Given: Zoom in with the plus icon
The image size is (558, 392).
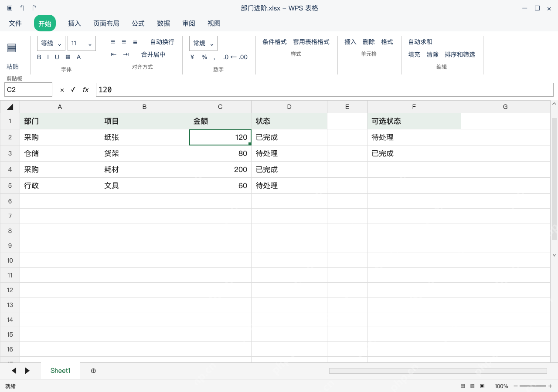Looking at the screenshot, I should pyautogui.click(x=550, y=386).
